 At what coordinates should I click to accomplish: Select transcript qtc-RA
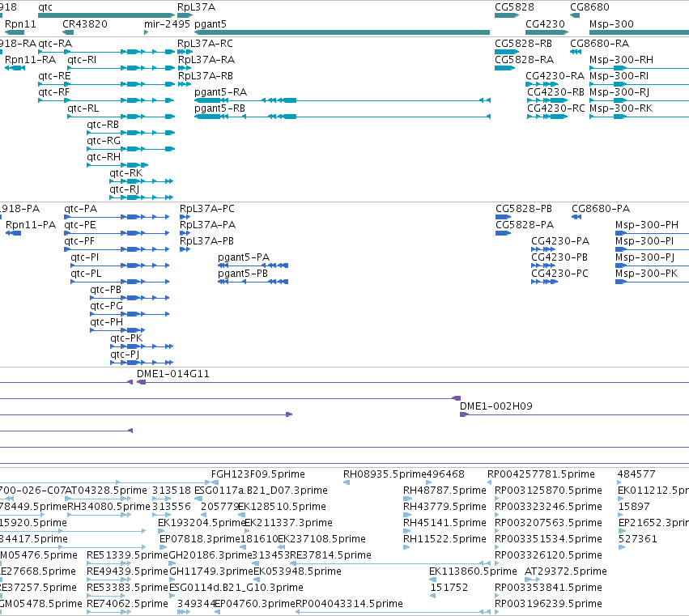(x=106, y=52)
